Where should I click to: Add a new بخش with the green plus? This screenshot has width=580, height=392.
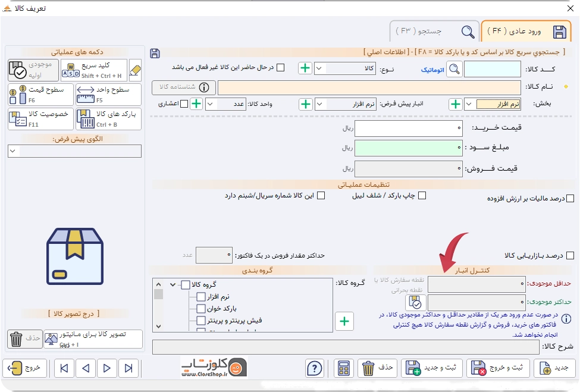coord(456,104)
